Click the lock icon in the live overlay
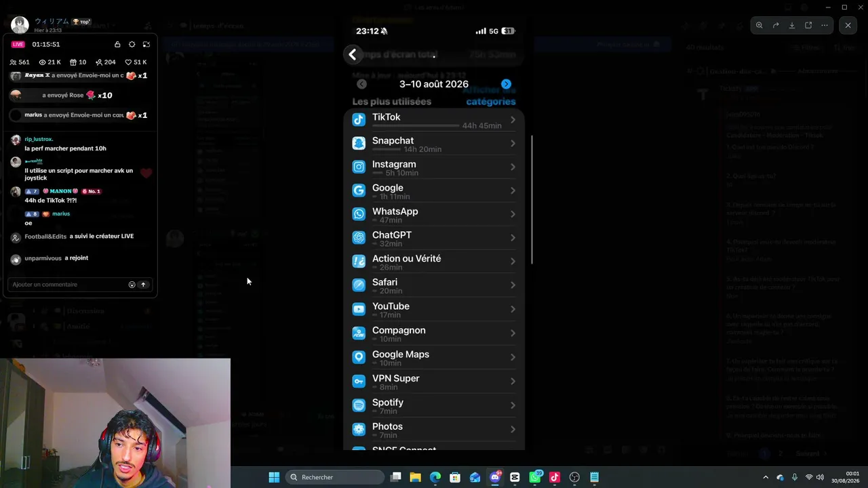The width and height of the screenshot is (868, 488). click(117, 44)
